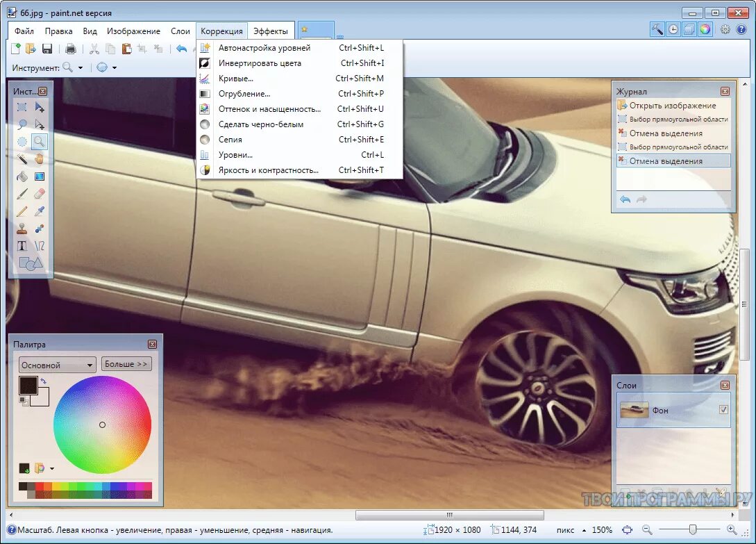Click the Больше >> button
The image size is (756, 544).
pyautogui.click(x=126, y=364)
